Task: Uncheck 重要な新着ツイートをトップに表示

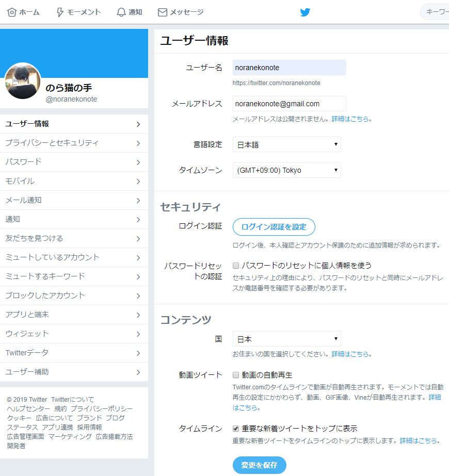Action: (236, 429)
